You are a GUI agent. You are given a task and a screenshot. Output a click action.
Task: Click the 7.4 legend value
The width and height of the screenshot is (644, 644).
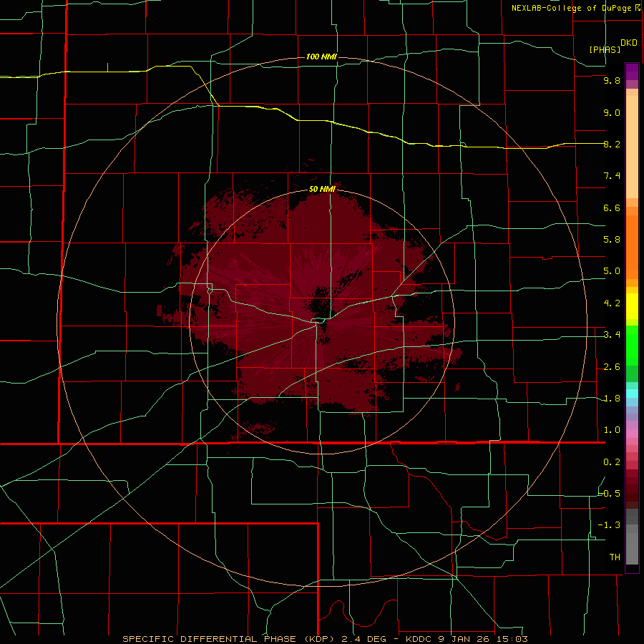612,176
